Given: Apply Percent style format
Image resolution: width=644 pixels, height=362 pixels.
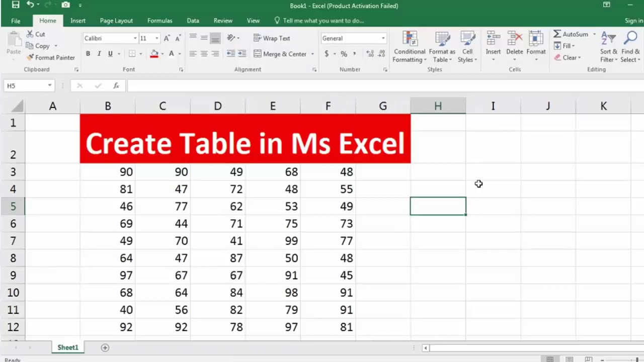Looking at the screenshot, I should point(344,54).
